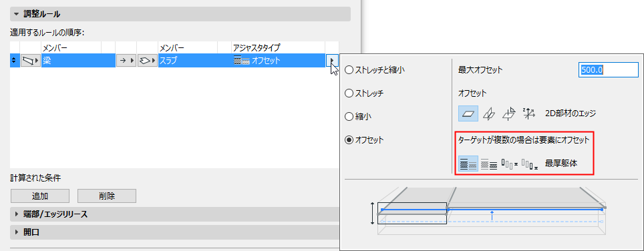Click the 最厚躯体 label

click(561, 164)
